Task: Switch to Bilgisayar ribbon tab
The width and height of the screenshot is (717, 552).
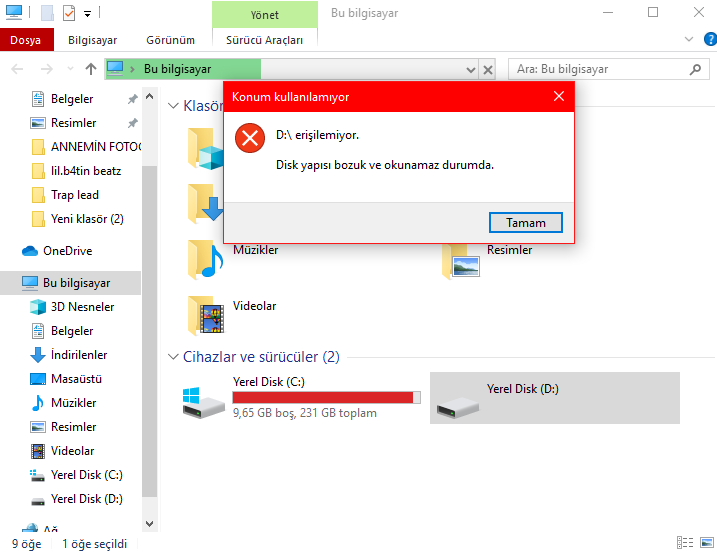Action: 92,40
